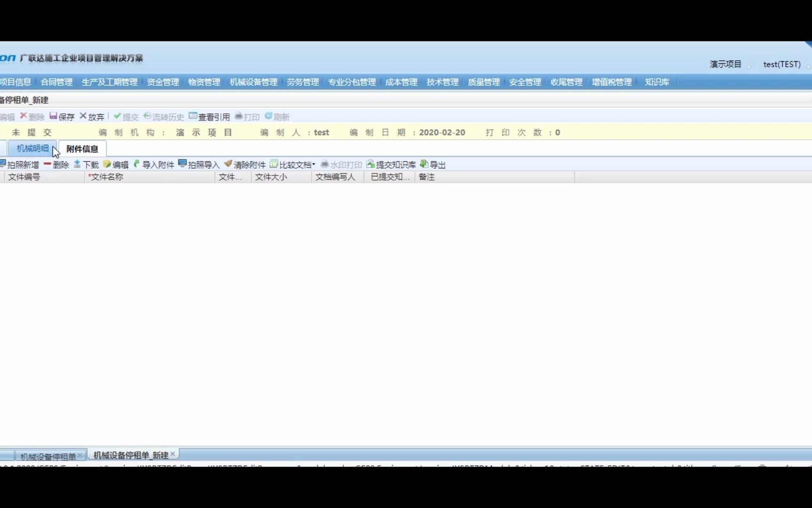Screen dimensions: 812x508
Task: Open 机械设备管理 menu
Action: tap(253, 82)
